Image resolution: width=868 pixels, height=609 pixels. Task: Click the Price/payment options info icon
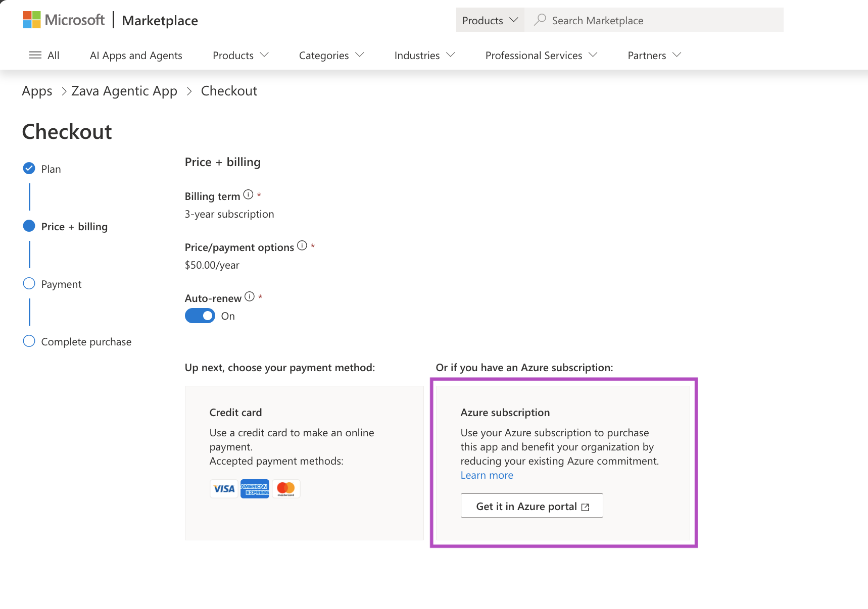(x=302, y=245)
